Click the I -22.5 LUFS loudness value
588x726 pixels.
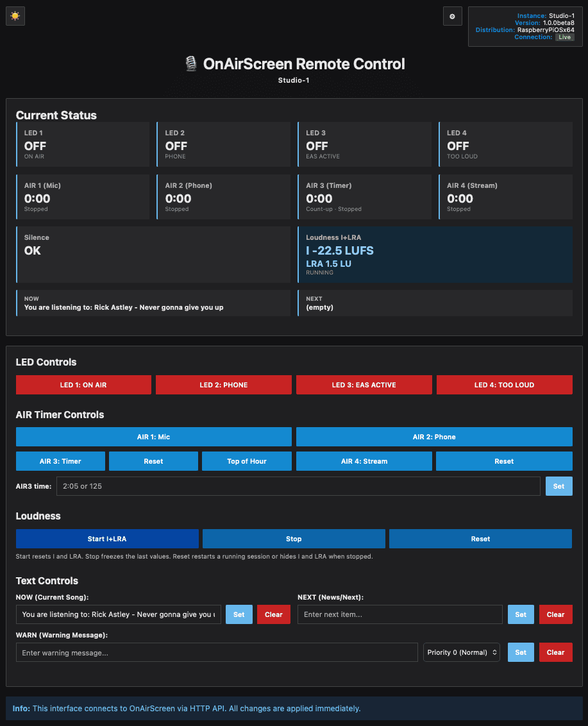[340, 251]
